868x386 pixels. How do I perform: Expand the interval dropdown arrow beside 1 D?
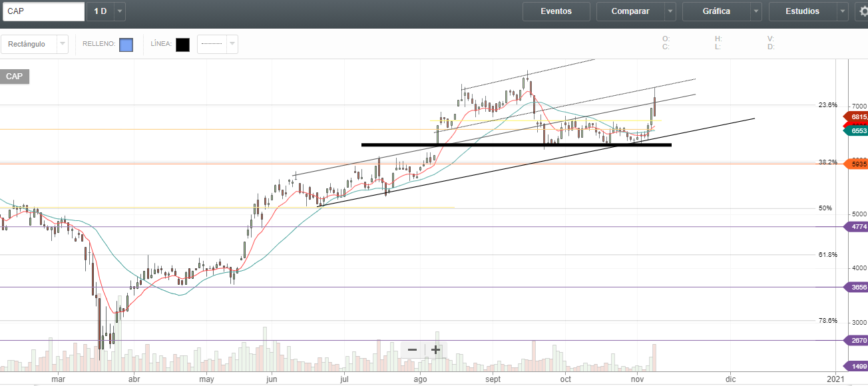point(119,11)
